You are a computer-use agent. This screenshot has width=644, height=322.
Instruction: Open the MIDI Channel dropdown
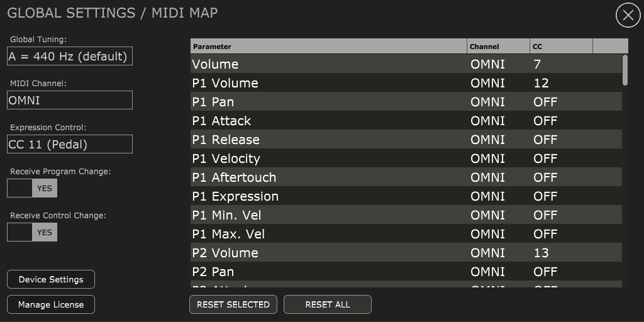[x=70, y=100]
